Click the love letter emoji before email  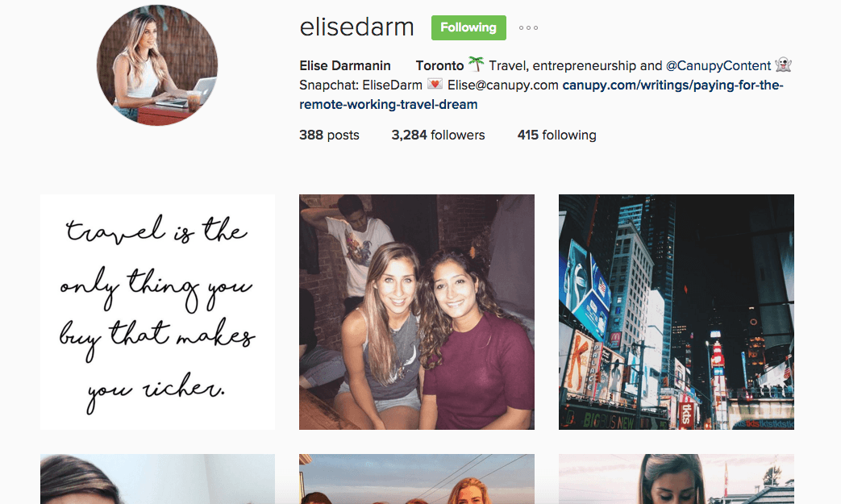[435, 85]
